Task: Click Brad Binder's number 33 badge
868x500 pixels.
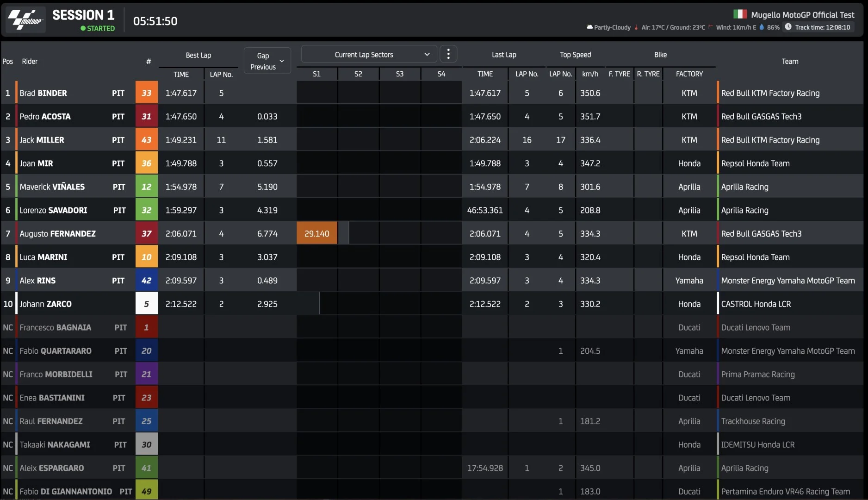Action: click(x=146, y=93)
